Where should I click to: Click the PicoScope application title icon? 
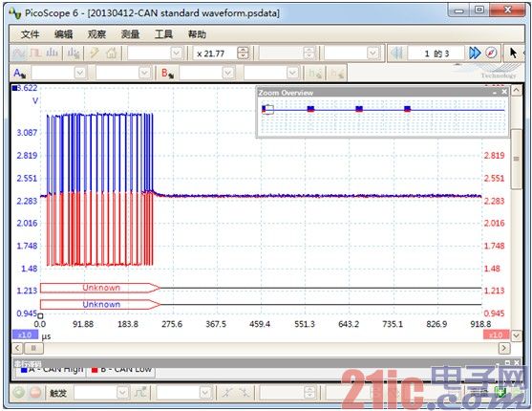[x=15, y=13]
